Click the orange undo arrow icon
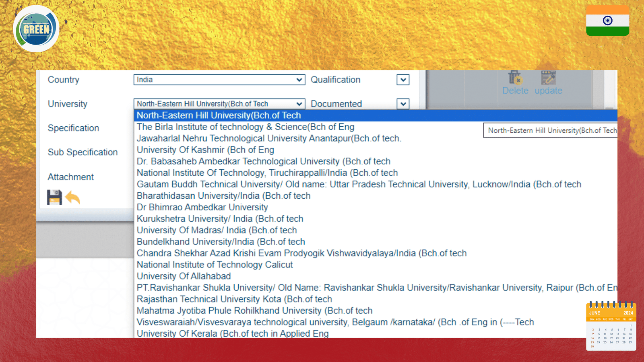 click(x=73, y=197)
